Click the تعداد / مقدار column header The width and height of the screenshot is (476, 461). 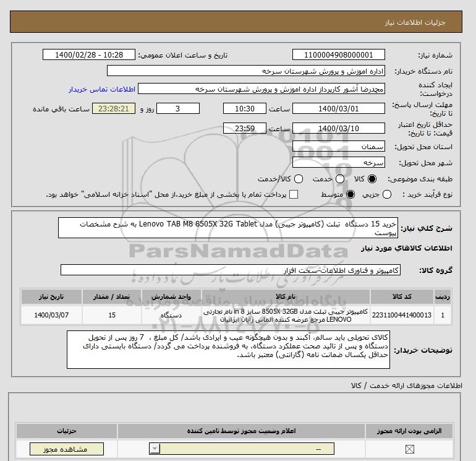coord(112,296)
